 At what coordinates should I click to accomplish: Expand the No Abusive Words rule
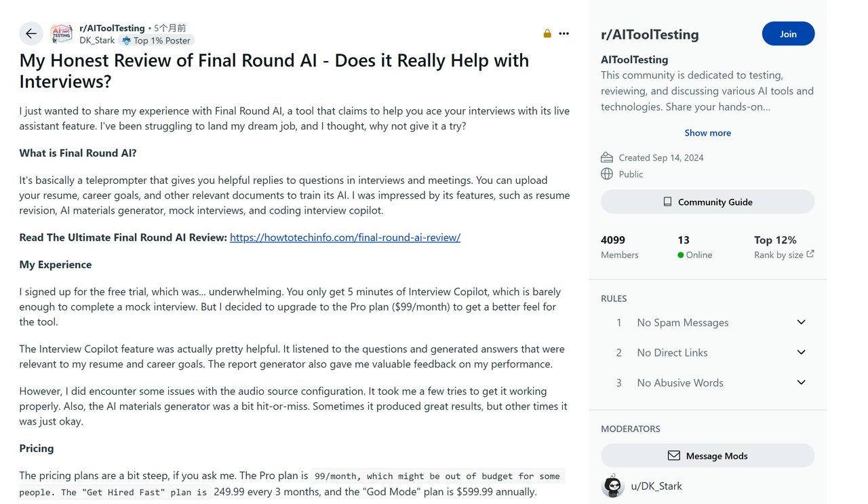[801, 383]
